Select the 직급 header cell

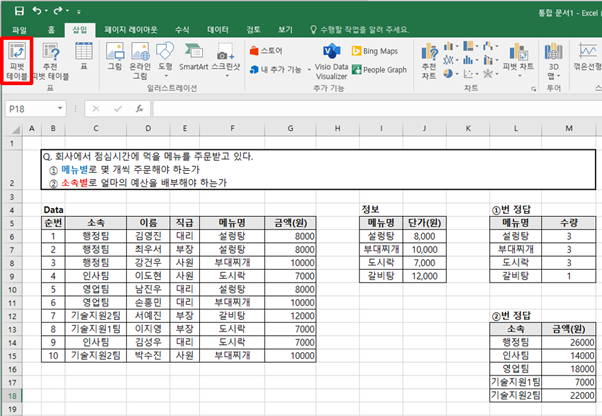point(185,223)
